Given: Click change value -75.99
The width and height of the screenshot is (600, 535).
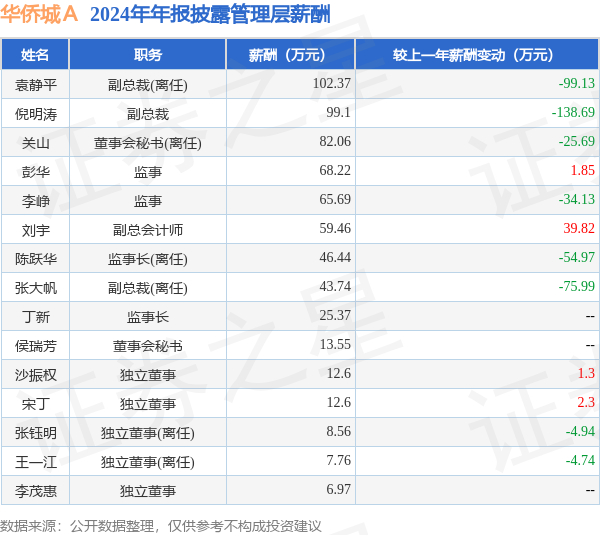Looking at the screenshot, I should pyautogui.click(x=577, y=286).
